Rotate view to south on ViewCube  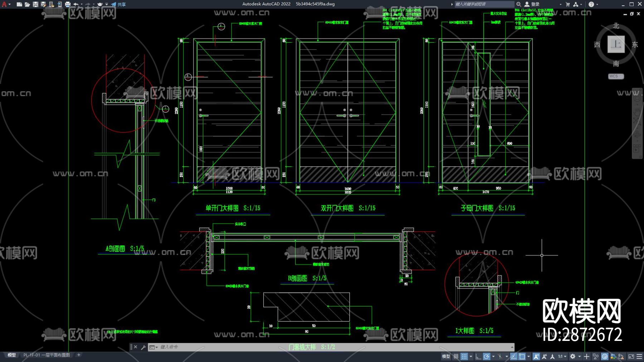tap(616, 64)
